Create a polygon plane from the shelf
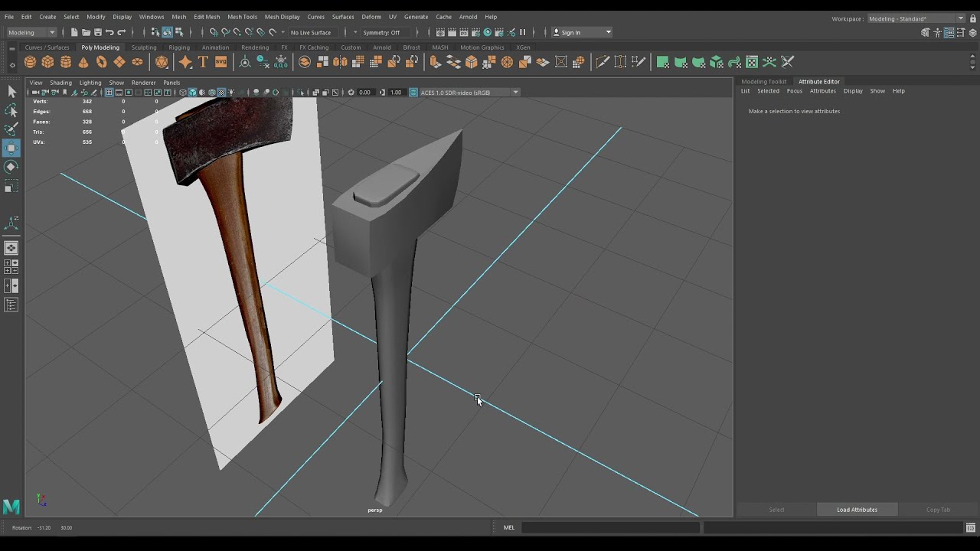Screen dimensions: 980x551 tap(119, 62)
